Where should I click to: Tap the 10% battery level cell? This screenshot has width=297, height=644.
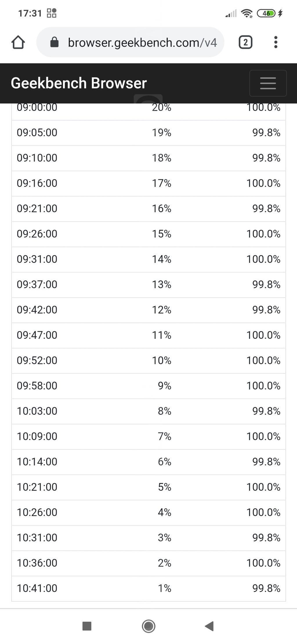coord(162,360)
